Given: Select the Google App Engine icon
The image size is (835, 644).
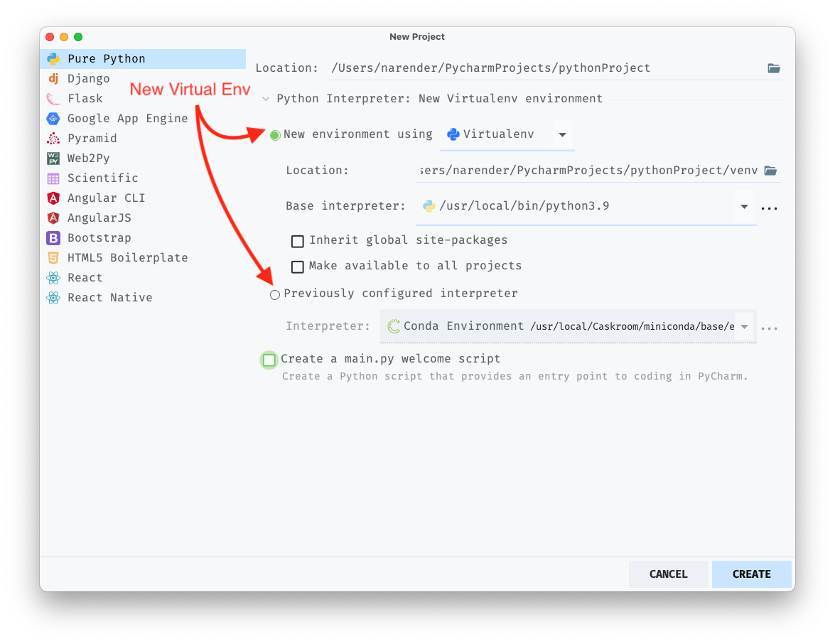Looking at the screenshot, I should [x=55, y=118].
